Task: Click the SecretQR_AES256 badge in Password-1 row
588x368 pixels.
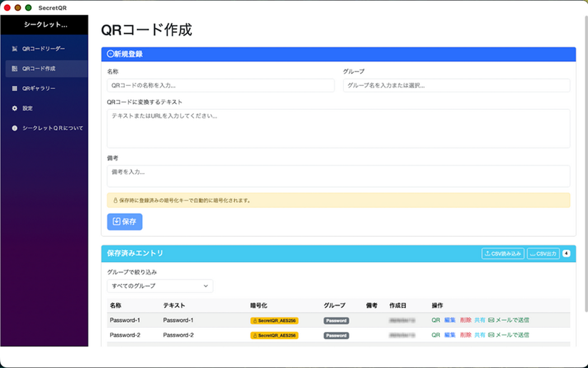Action: tap(274, 321)
